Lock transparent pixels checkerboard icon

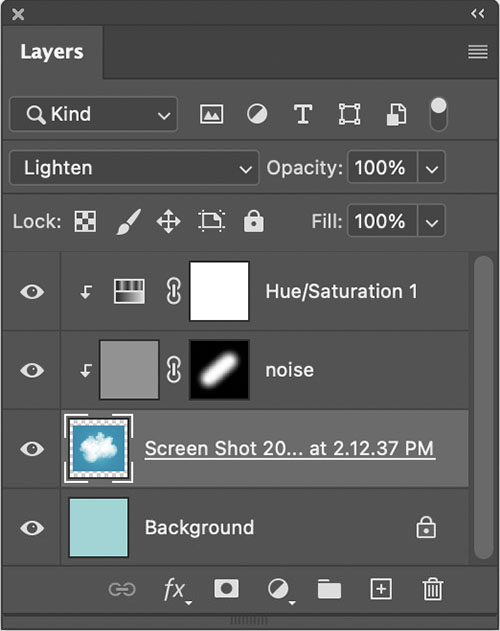point(85,221)
